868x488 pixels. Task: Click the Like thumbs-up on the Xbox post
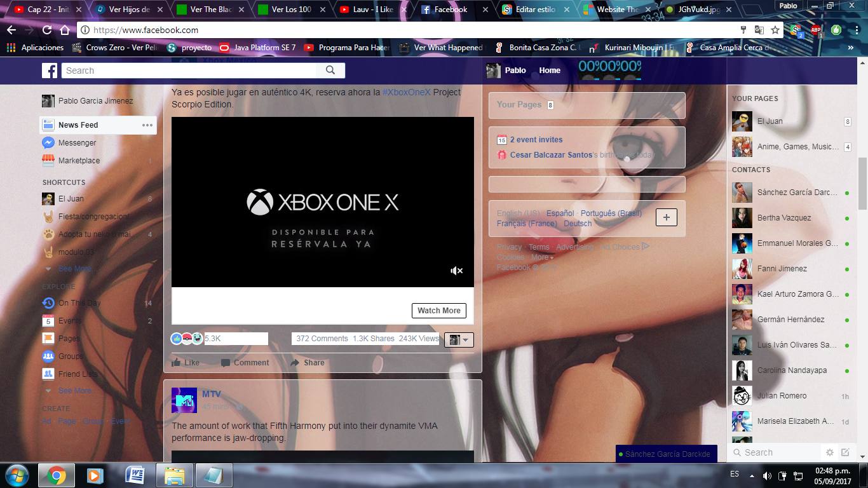coord(186,363)
